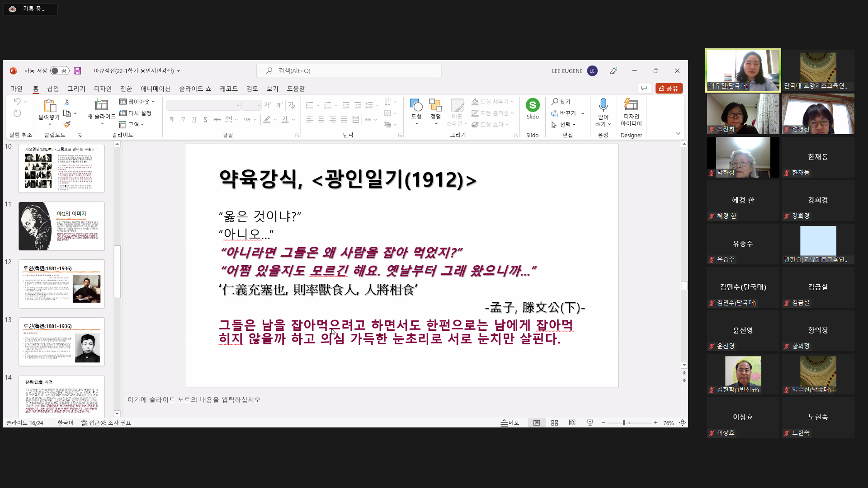Screen dimensions: 868x488
Task: Toggle the AutoSave switch
Action: tap(59, 71)
